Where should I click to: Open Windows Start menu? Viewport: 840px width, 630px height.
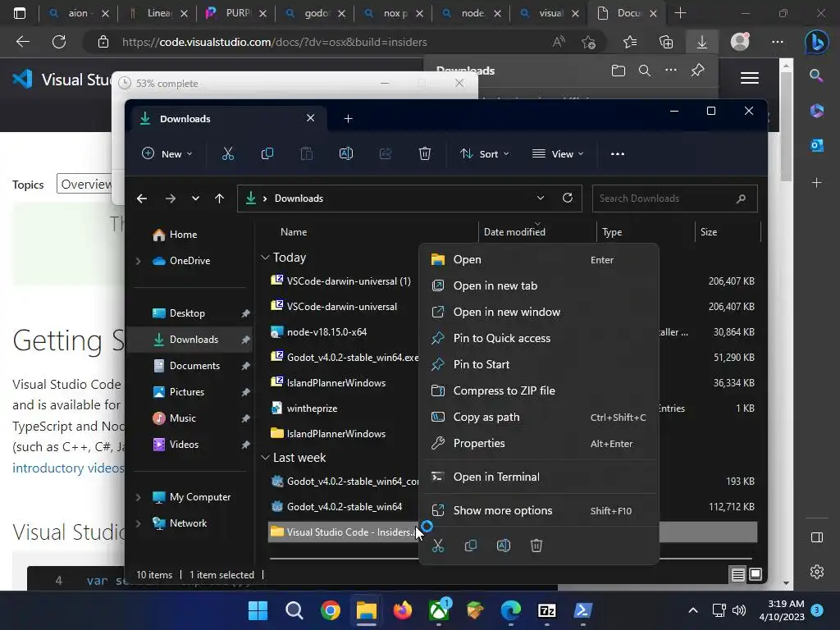pyautogui.click(x=258, y=610)
